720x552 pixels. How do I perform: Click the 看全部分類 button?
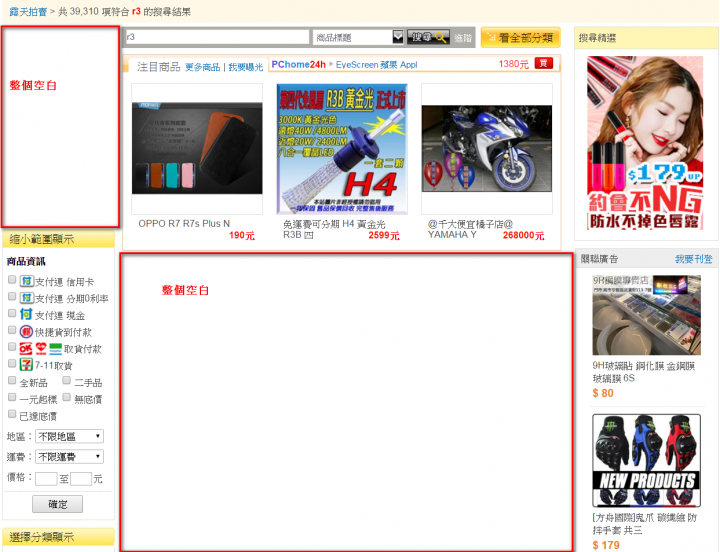520,37
